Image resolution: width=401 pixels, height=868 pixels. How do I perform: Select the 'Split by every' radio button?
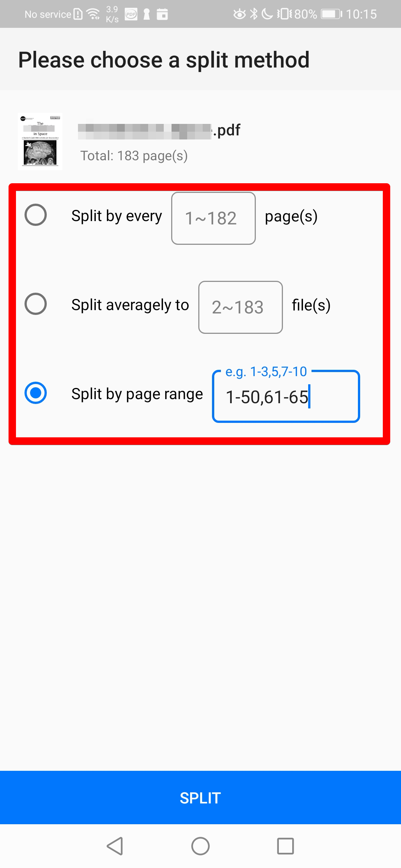[36, 215]
